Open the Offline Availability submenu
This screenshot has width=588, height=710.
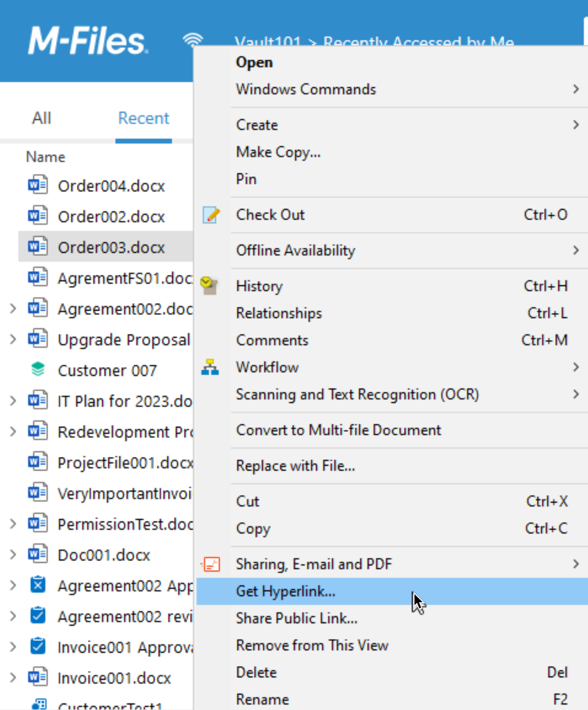pyautogui.click(x=392, y=251)
